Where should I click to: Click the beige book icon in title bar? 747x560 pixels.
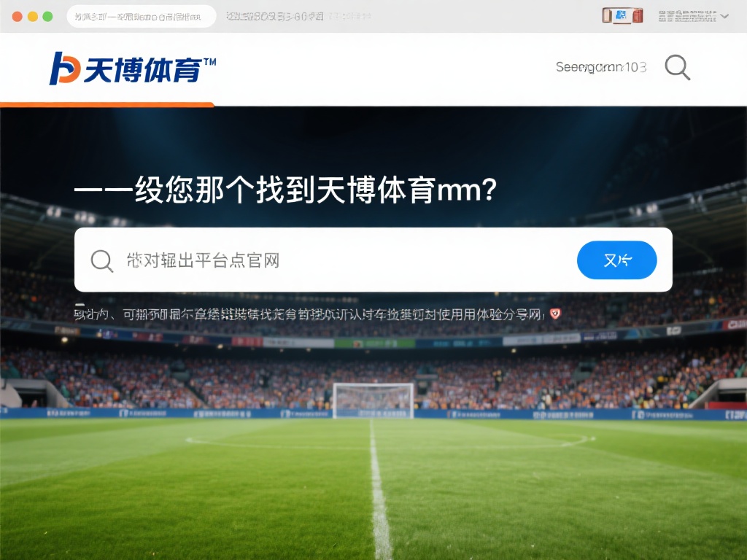(608, 16)
